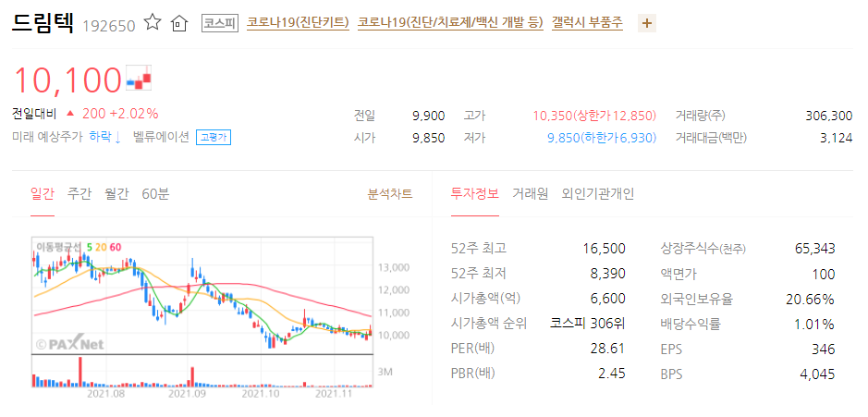Open the 분석차트 link
The height and width of the screenshot is (417, 868).
click(x=390, y=194)
